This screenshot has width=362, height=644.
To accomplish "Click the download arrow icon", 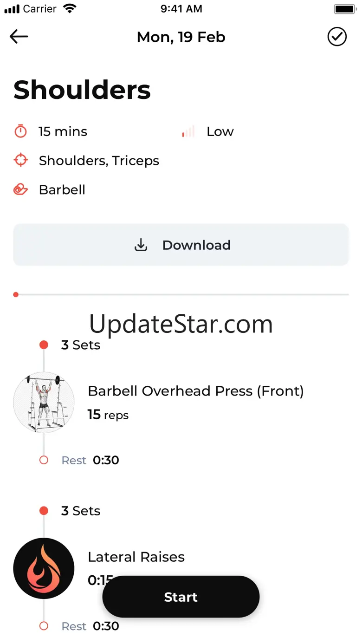I will 141,245.
